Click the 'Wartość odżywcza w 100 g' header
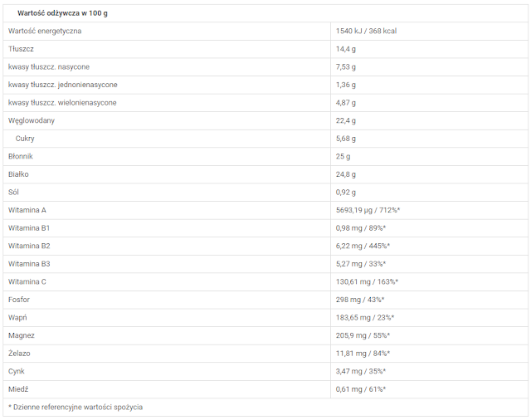Image resolution: width=531 pixels, height=420 pixels. click(62, 13)
